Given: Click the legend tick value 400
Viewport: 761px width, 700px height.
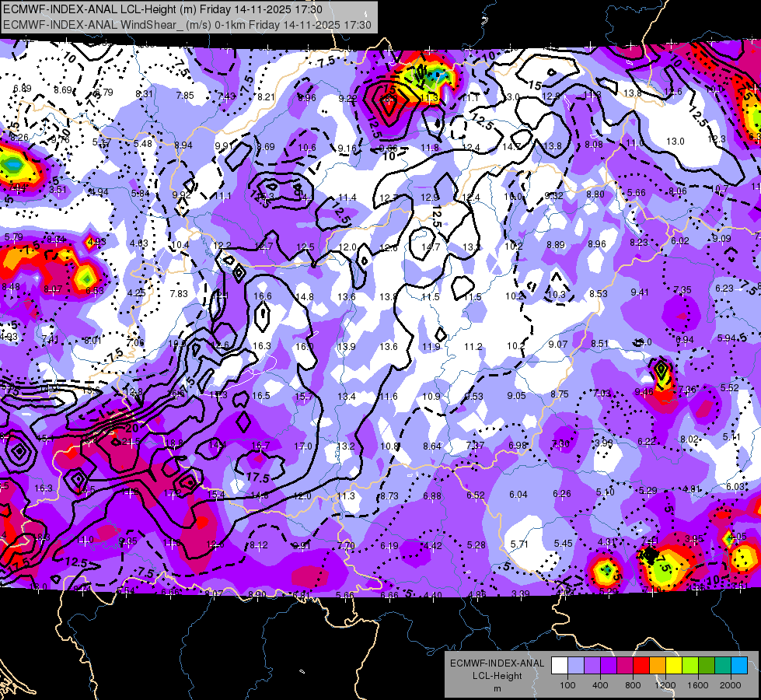Looking at the screenshot, I should (600, 685).
